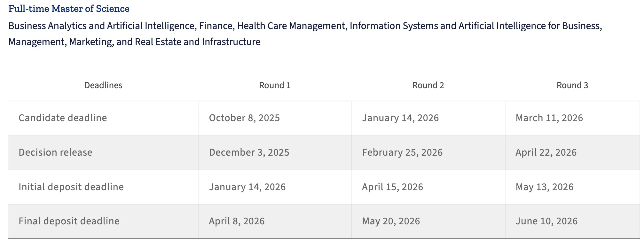Viewport: 644px width, 248px height.
Task: Click the Decision release row label
Action: pyautogui.click(x=55, y=152)
